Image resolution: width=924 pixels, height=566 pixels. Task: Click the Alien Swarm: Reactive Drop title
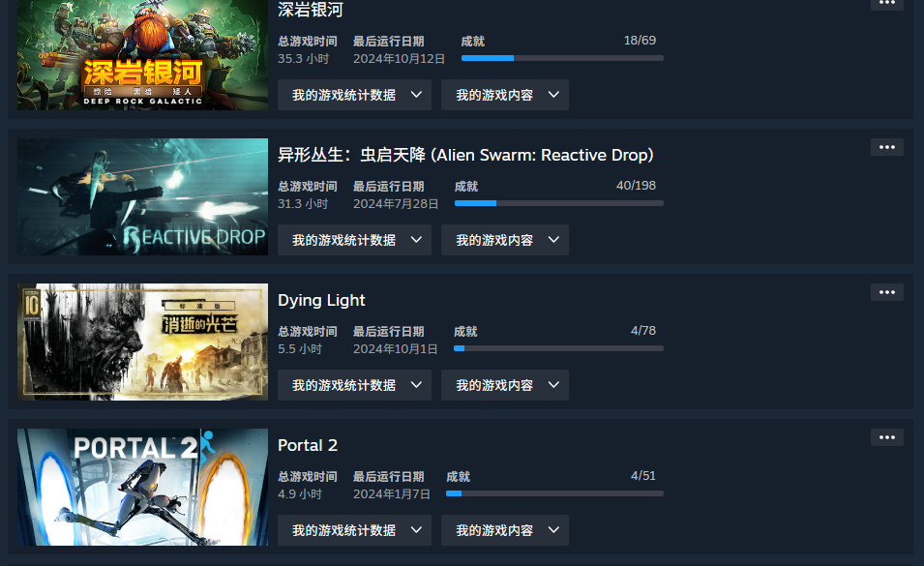coord(465,155)
